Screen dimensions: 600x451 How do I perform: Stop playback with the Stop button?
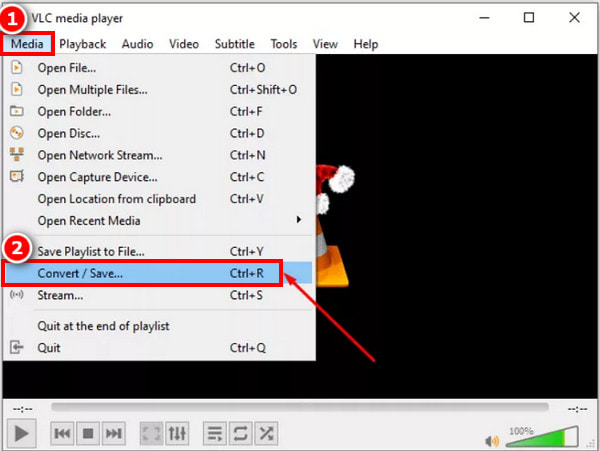click(88, 433)
